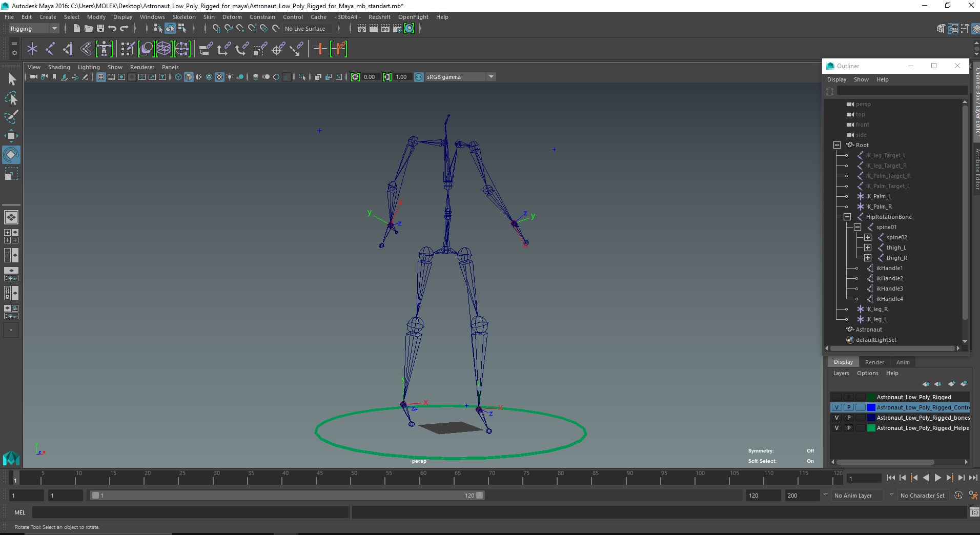Activate the Lasso select tool

[x=11, y=97]
